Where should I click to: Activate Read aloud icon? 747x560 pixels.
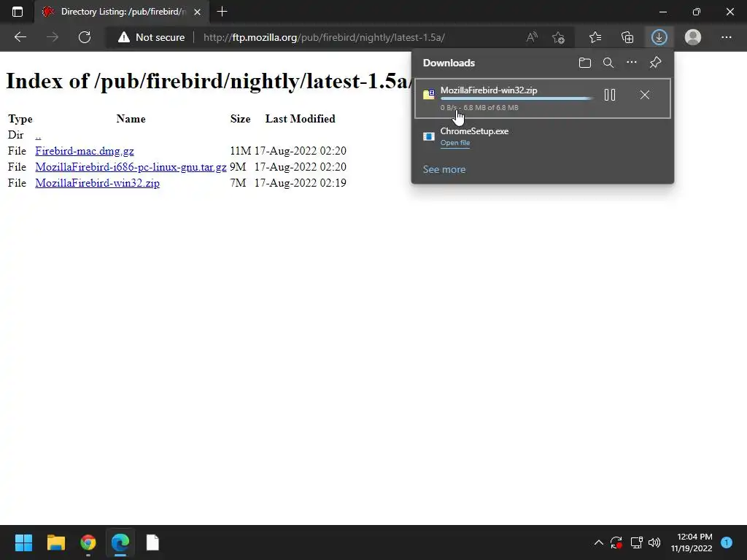tap(532, 37)
